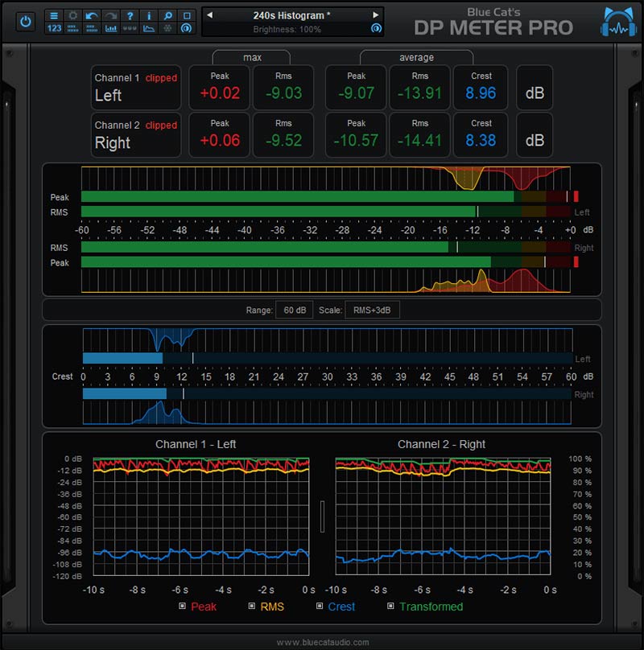Open the main hamburger menu
The image size is (644, 650).
(53, 15)
